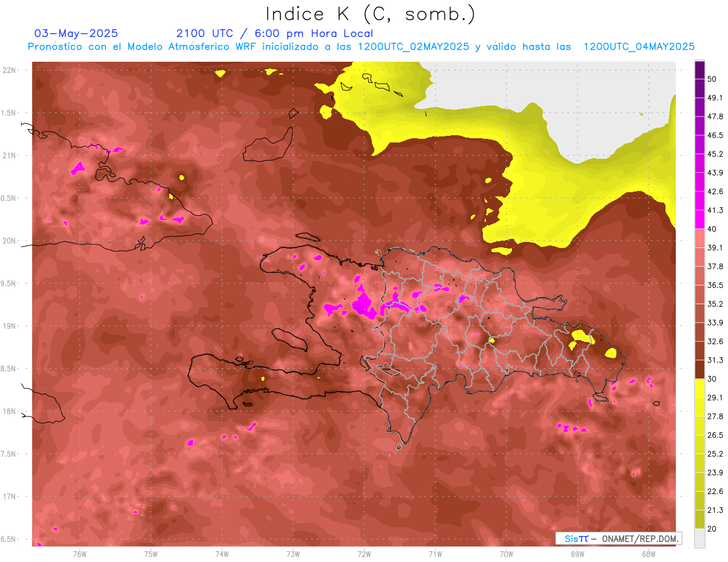
Task: Click the colorbar value "20"
Action: [x=713, y=529]
